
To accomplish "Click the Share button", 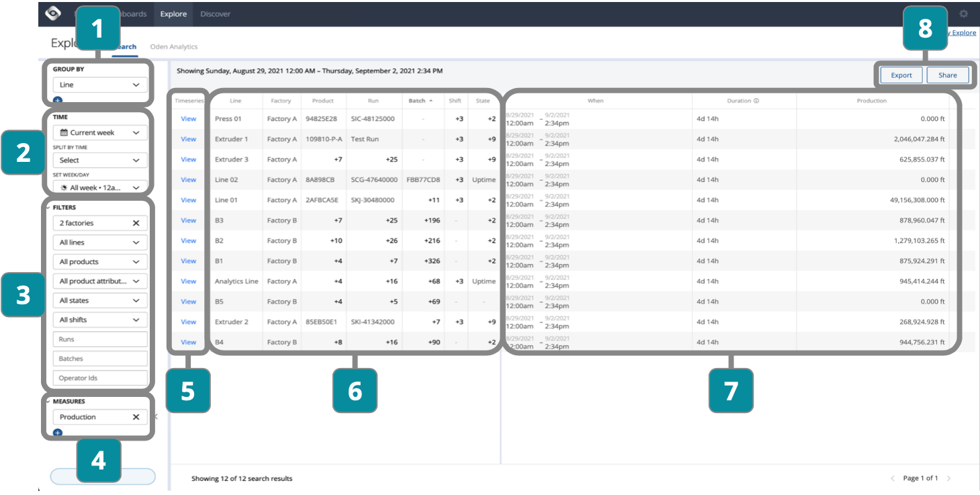I will (x=947, y=75).
